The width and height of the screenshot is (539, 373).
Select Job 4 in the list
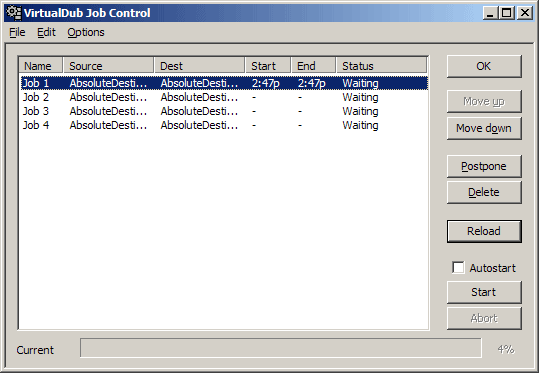point(224,125)
